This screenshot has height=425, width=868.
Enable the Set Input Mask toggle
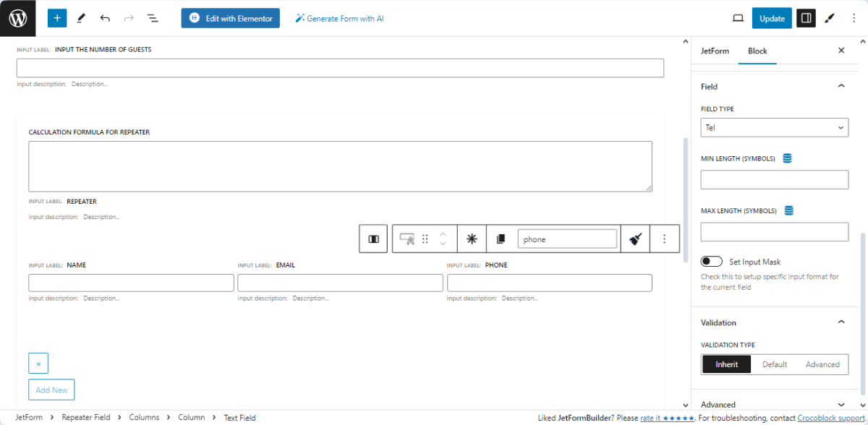[711, 261]
